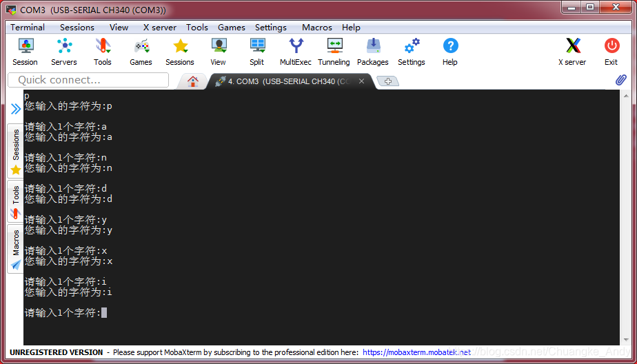
Task: Click the line '您输入的字符为:n'
Action: [x=68, y=168]
